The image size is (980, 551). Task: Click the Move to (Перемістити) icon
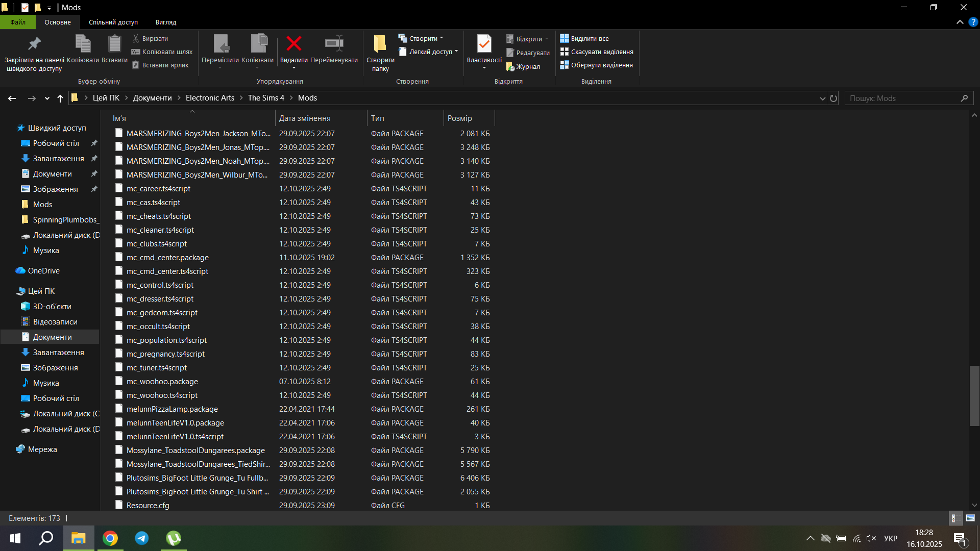point(220,44)
